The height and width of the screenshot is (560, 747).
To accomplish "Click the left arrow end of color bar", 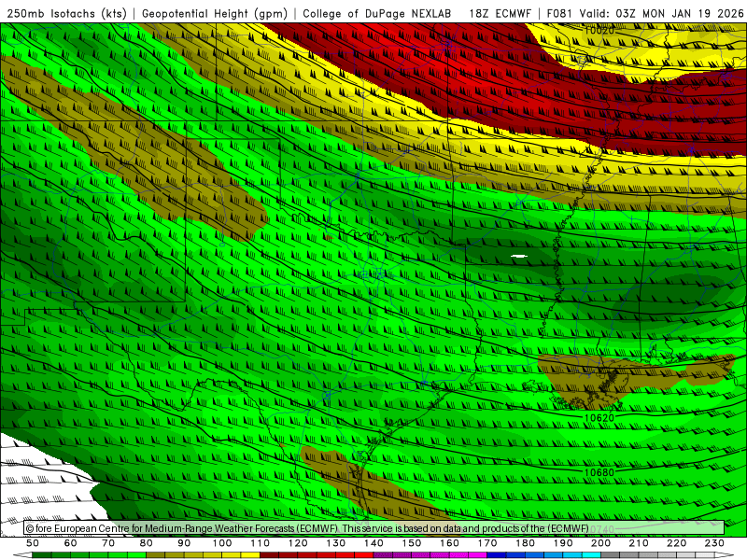I will coord(22,555).
